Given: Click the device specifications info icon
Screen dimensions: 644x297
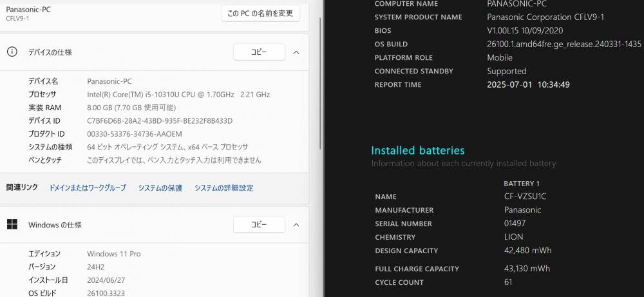Looking at the screenshot, I should pyautogui.click(x=12, y=52).
